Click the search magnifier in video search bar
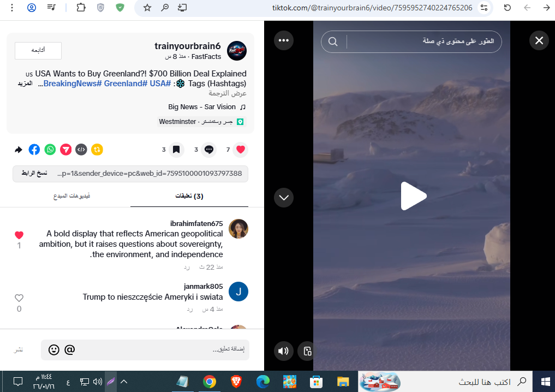The width and height of the screenshot is (555, 392). tap(333, 42)
